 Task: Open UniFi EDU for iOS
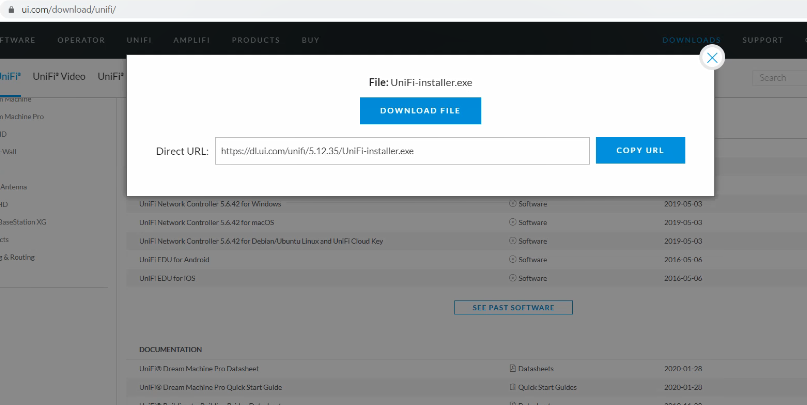point(167,278)
